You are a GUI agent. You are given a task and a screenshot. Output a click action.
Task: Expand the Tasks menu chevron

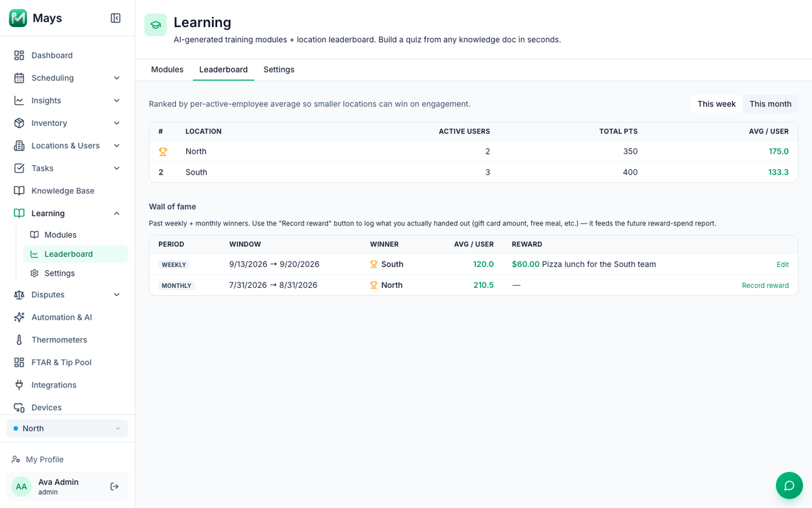[x=116, y=168]
